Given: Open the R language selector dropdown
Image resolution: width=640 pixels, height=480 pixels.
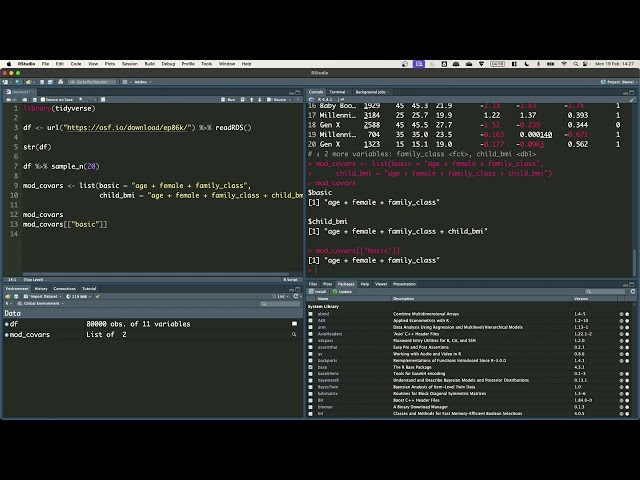Looking at the screenshot, I should (x=8, y=304).
